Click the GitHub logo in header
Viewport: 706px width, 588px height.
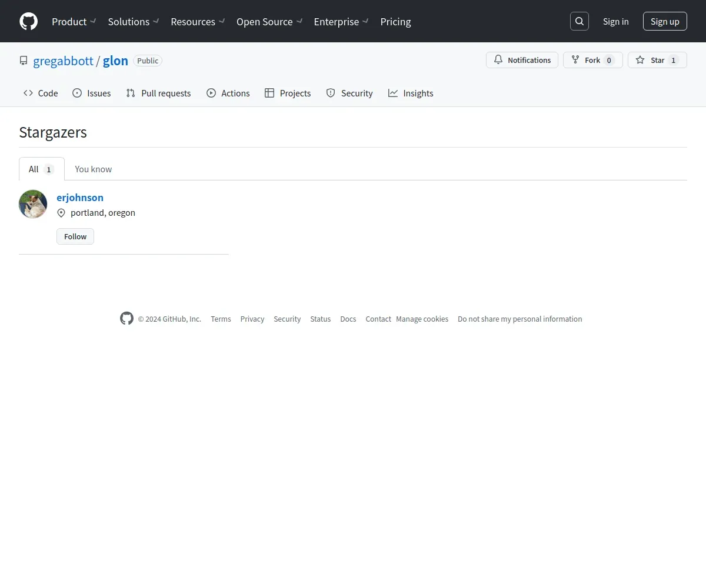pos(28,21)
